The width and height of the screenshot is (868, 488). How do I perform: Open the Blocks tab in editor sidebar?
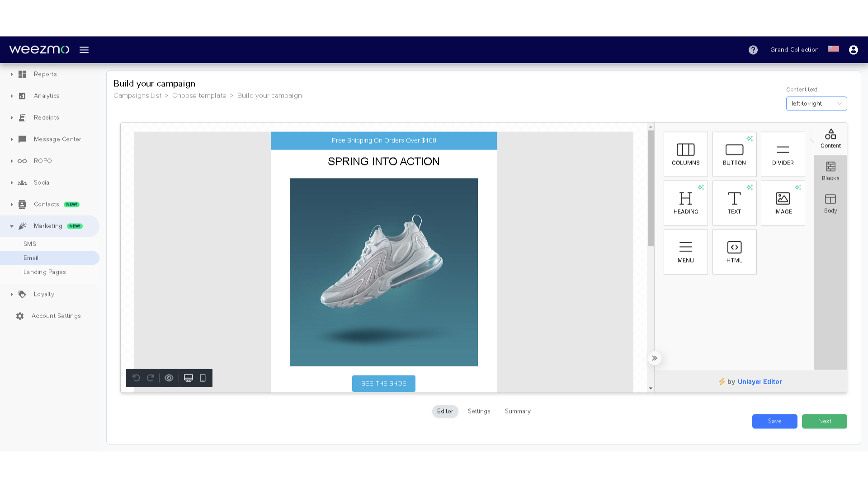830,171
